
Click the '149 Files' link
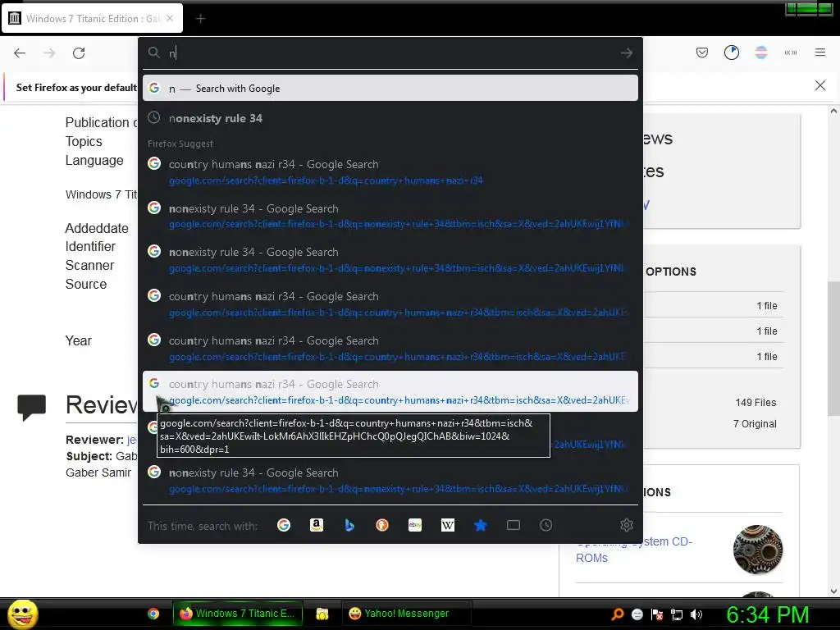pyautogui.click(x=756, y=402)
